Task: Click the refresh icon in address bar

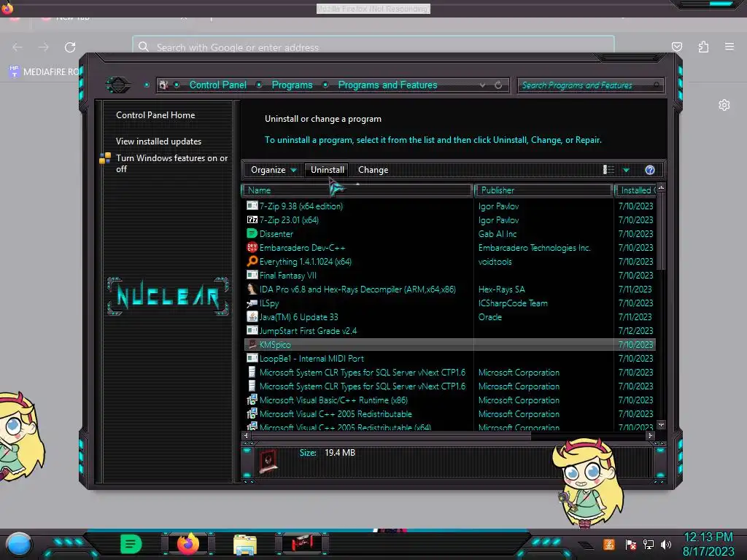Action: (x=498, y=85)
